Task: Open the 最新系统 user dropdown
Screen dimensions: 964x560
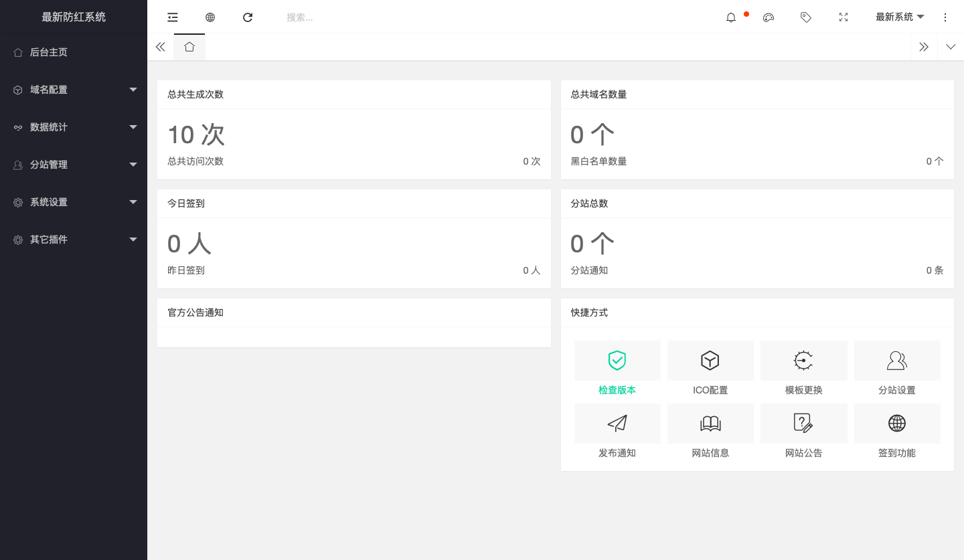Action: click(899, 17)
